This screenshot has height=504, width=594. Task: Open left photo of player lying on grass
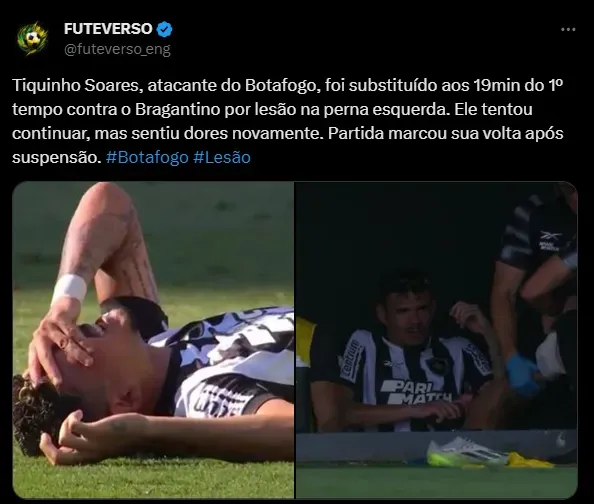tap(153, 340)
